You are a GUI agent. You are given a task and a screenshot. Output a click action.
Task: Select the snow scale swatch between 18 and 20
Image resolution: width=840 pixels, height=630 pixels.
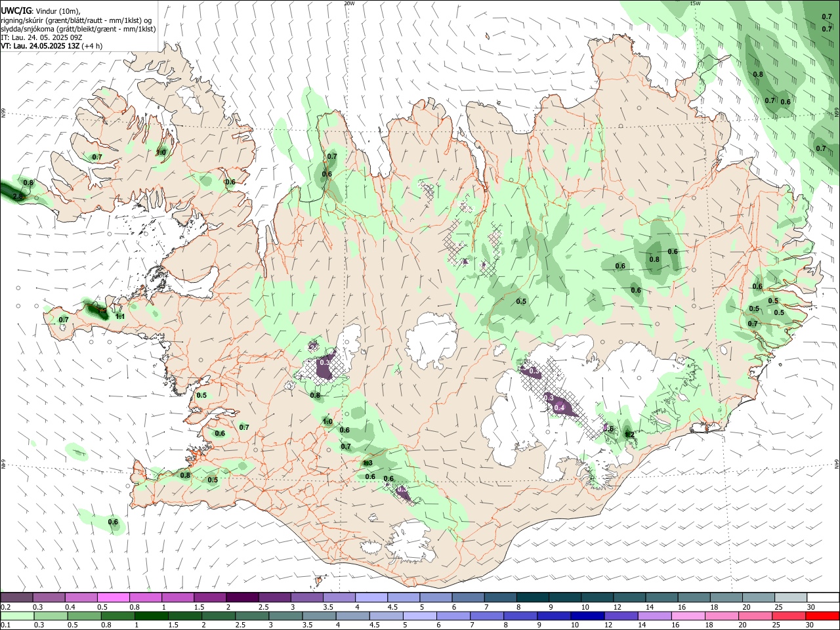pos(726,598)
